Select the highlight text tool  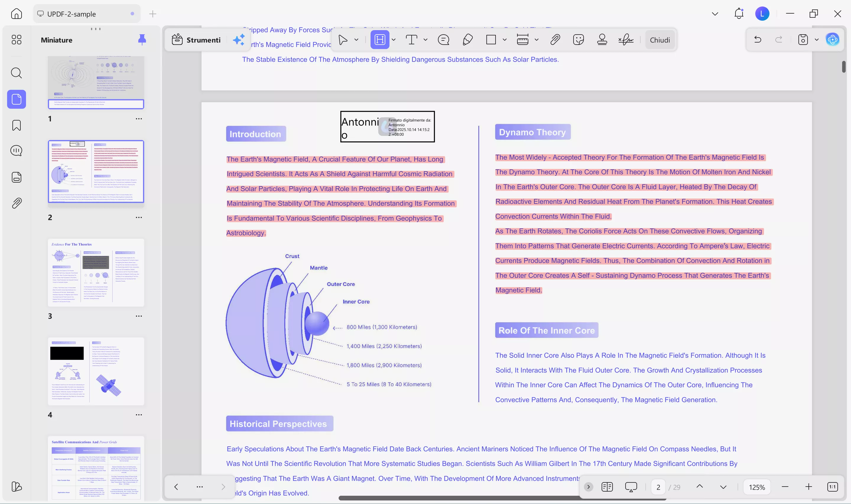[379, 40]
